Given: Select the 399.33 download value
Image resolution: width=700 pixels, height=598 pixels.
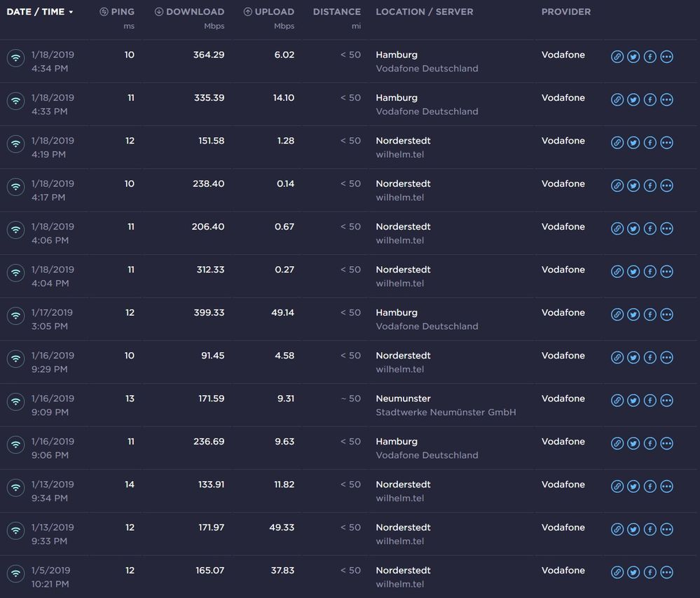Looking at the screenshot, I should 209,312.
